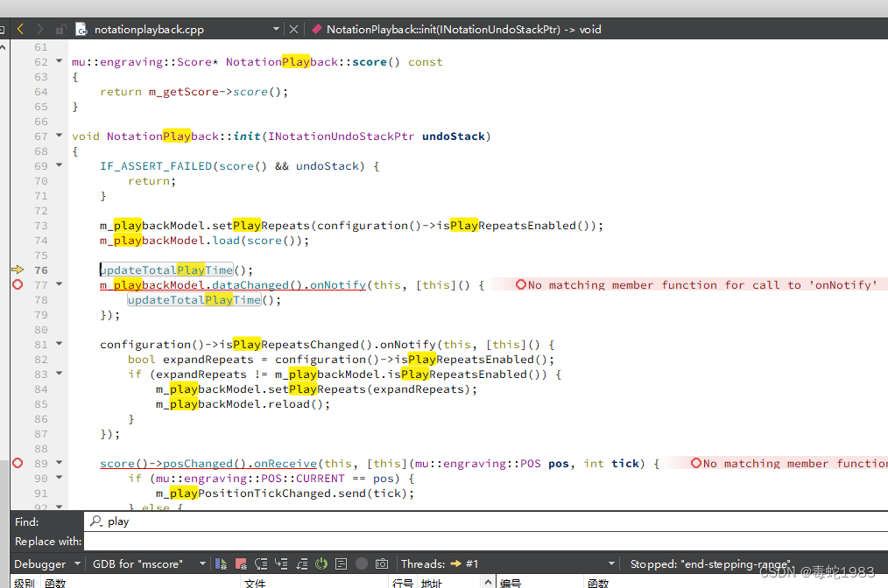Click the 'Replace with:' label
The width and height of the screenshot is (888, 588).
pyautogui.click(x=48, y=542)
